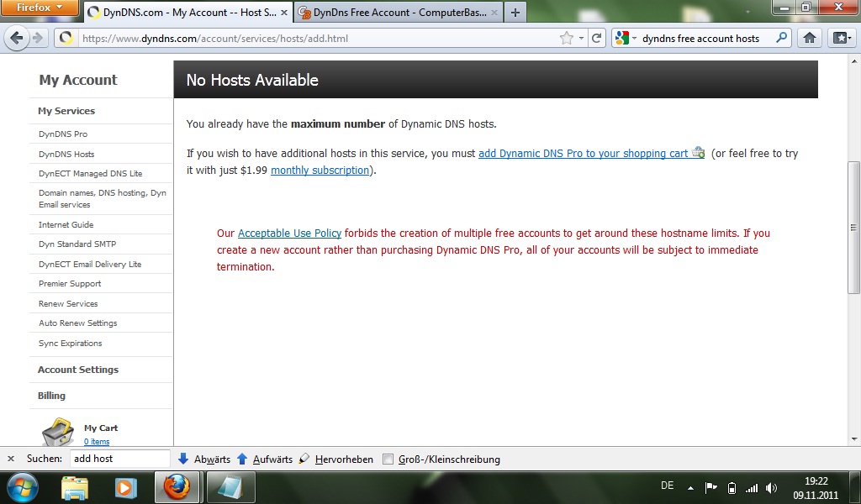
Task: Go forward with the forward arrow button
Action: tap(38, 38)
